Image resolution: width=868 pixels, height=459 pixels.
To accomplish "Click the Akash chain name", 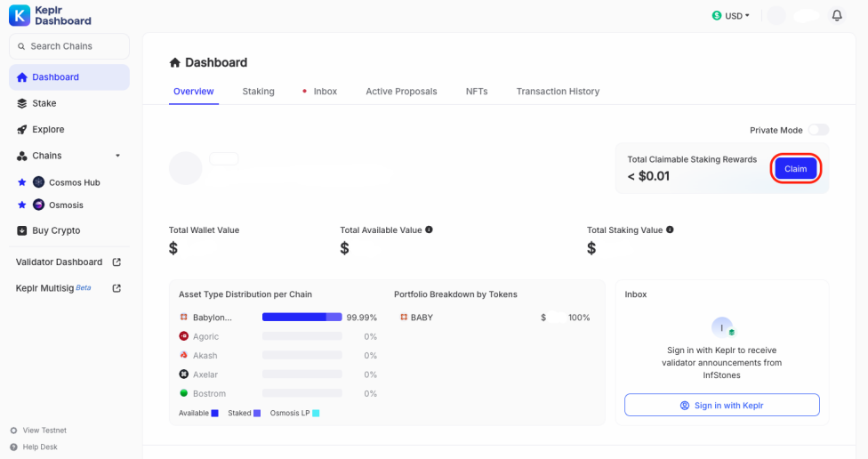I will (x=205, y=356).
